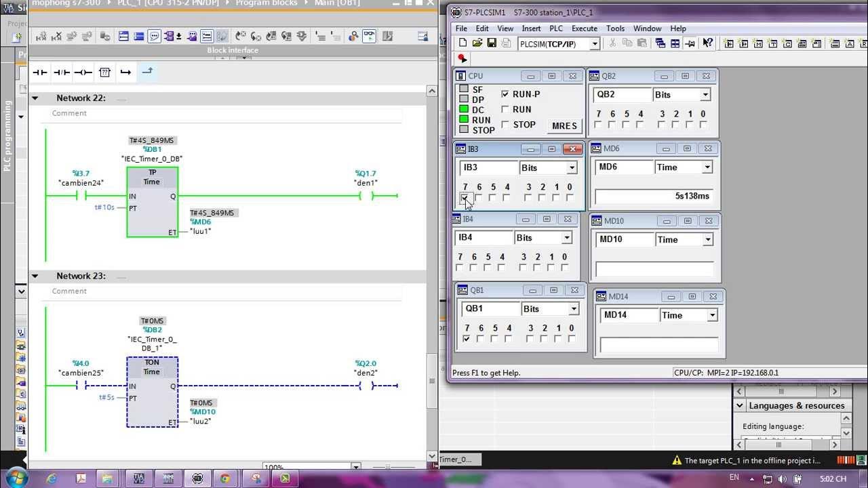Open a PLCSIM file with folder icon
This screenshot has width=868, height=488.
click(x=477, y=43)
